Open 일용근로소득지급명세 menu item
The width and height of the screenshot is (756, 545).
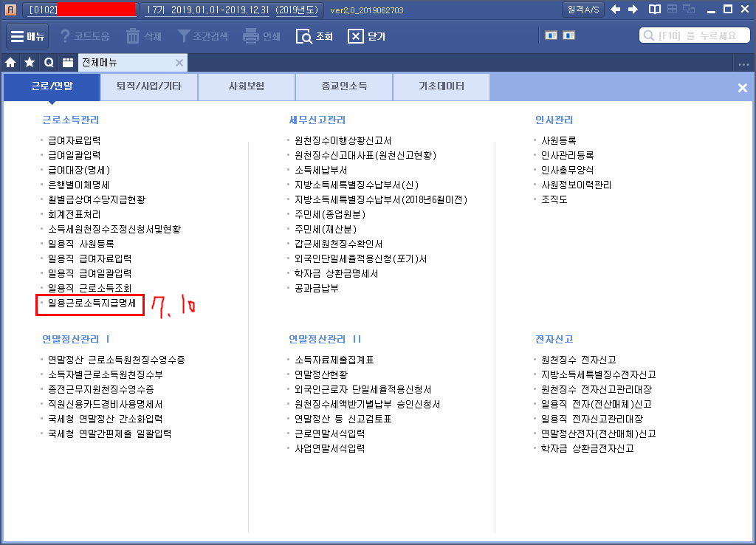(92, 304)
